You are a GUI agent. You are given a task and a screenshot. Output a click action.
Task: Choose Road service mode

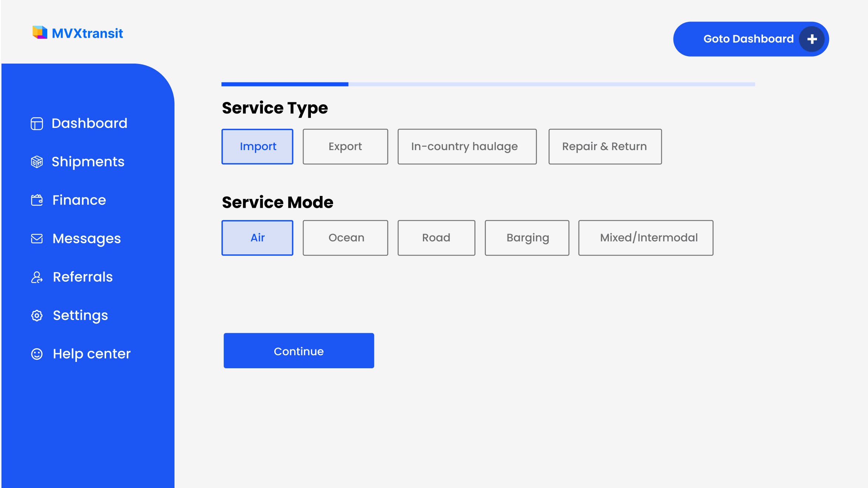point(436,238)
